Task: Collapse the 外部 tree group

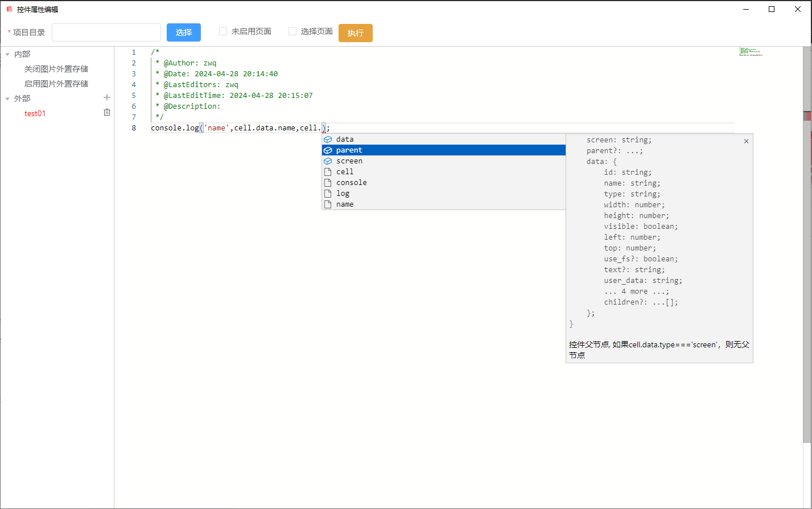Action: [x=8, y=98]
